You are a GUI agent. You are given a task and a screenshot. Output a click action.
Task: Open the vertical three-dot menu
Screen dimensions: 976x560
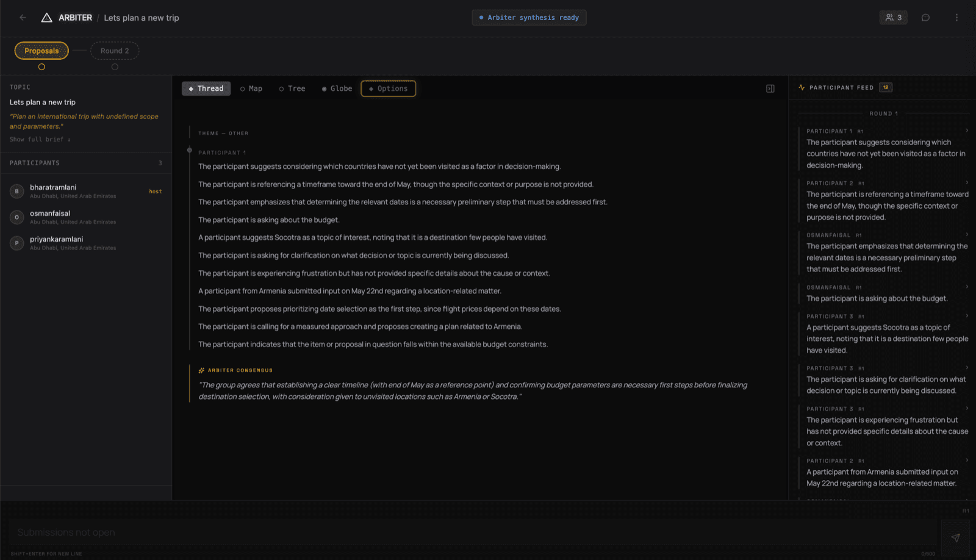point(956,18)
